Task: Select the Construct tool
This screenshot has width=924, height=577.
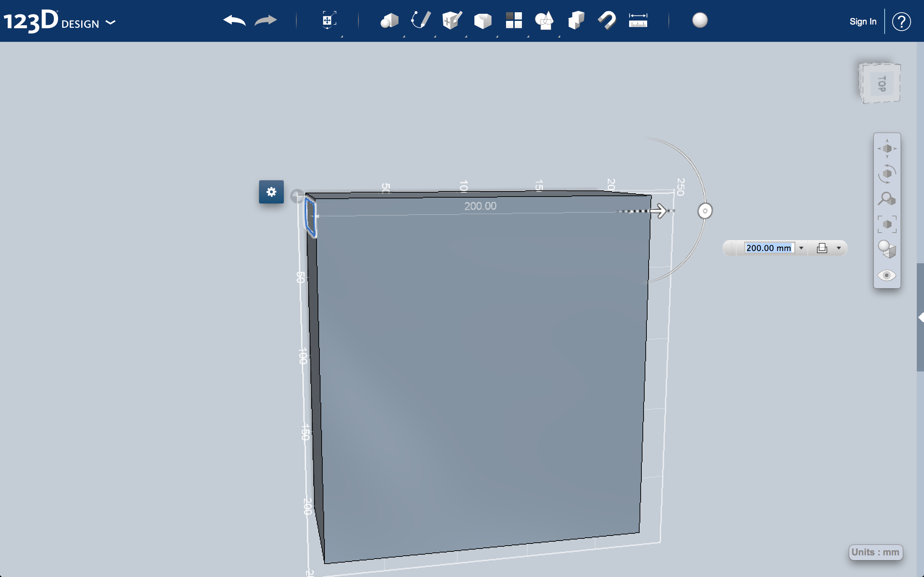Action: coord(451,21)
